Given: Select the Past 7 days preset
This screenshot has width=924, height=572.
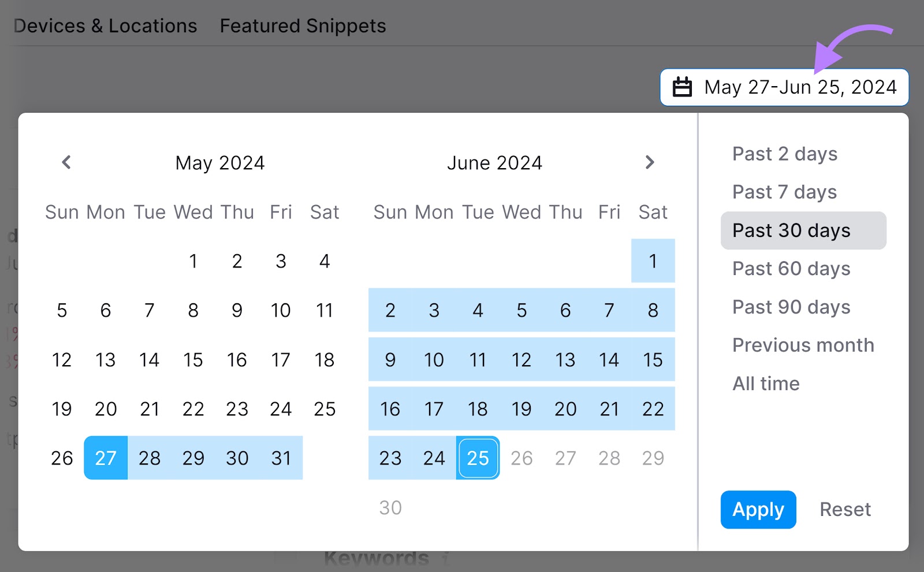Looking at the screenshot, I should pos(784,192).
